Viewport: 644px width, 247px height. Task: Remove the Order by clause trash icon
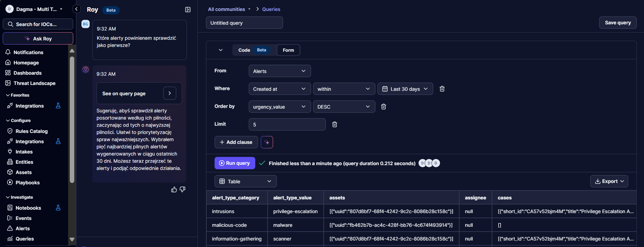pyautogui.click(x=383, y=107)
